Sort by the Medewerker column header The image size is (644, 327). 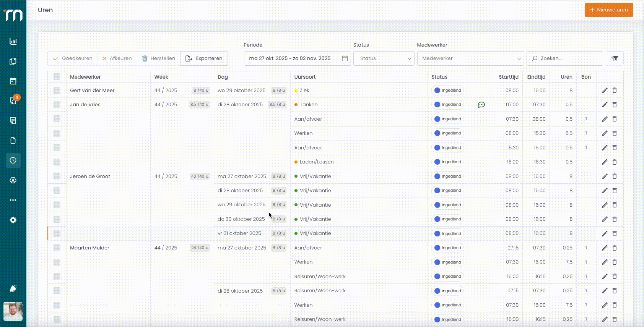(x=85, y=77)
